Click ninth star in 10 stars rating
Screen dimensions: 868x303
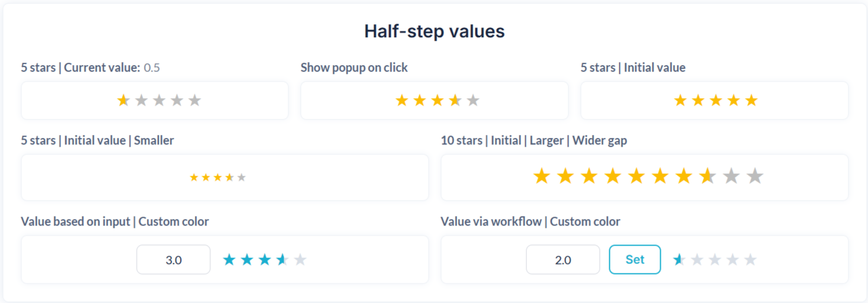point(731,176)
